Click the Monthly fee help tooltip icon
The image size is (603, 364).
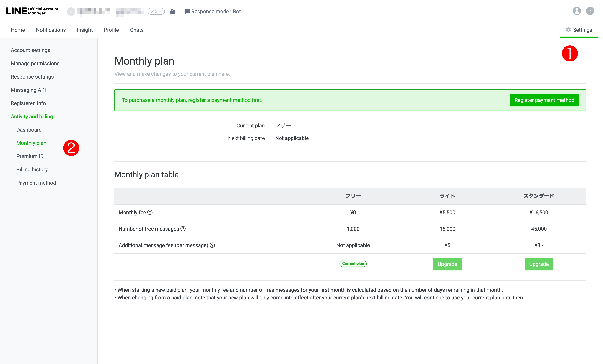150,213
